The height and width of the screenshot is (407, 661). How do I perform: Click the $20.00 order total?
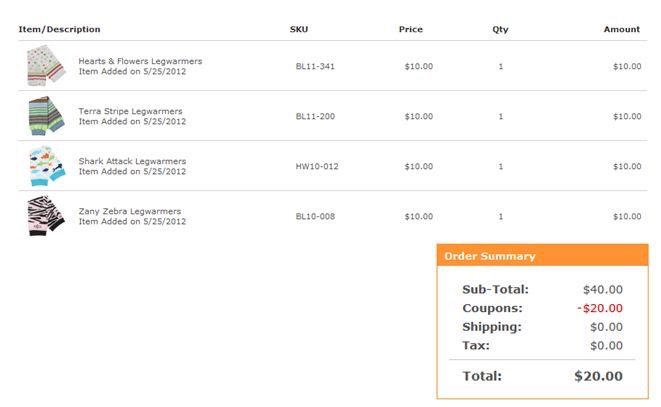(598, 376)
